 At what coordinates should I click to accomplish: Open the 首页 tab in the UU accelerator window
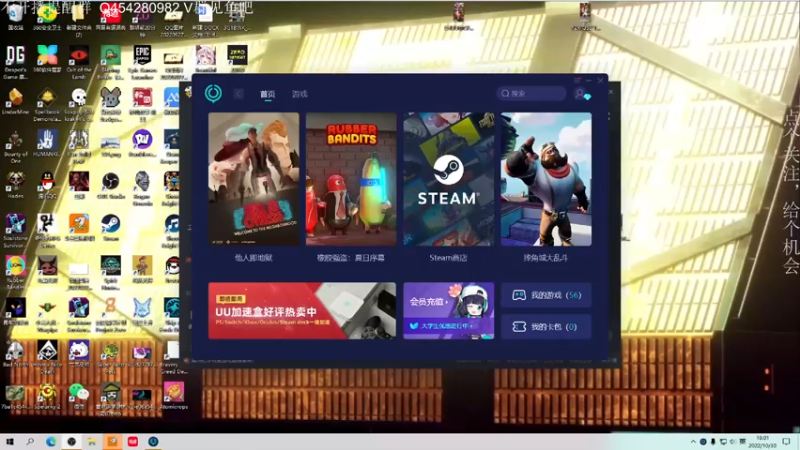pos(267,94)
